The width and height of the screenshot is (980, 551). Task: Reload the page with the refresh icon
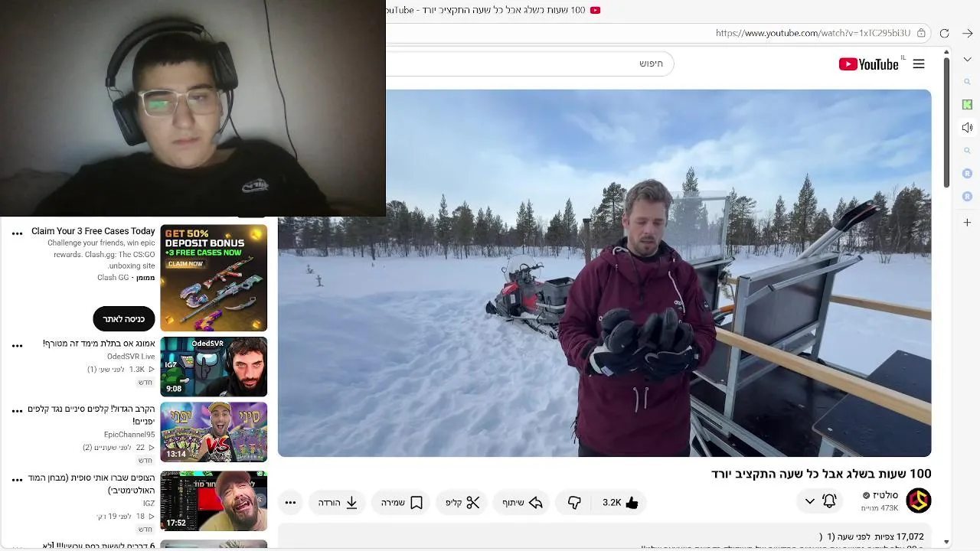tap(944, 33)
